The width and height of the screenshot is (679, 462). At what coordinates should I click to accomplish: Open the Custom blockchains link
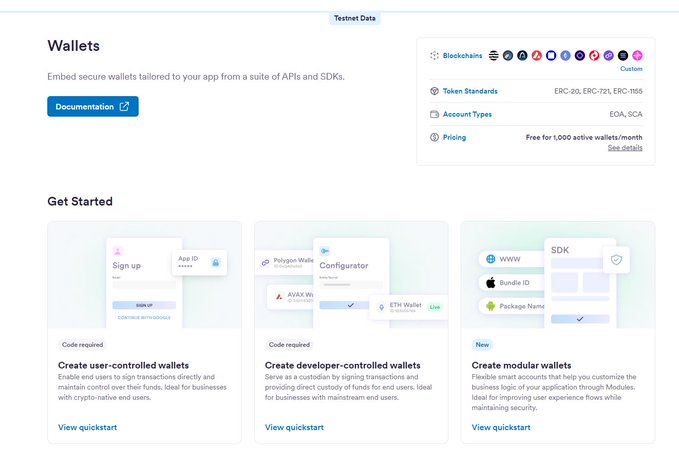(631, 68)
